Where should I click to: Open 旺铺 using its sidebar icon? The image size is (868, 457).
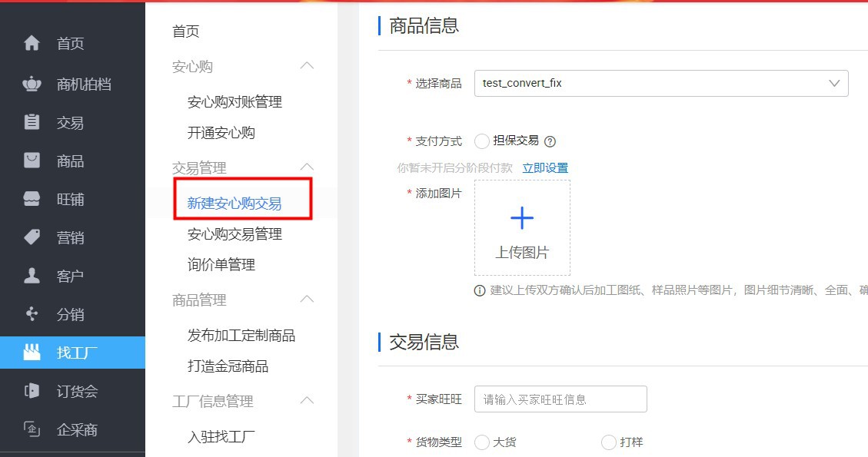(31, 199)
